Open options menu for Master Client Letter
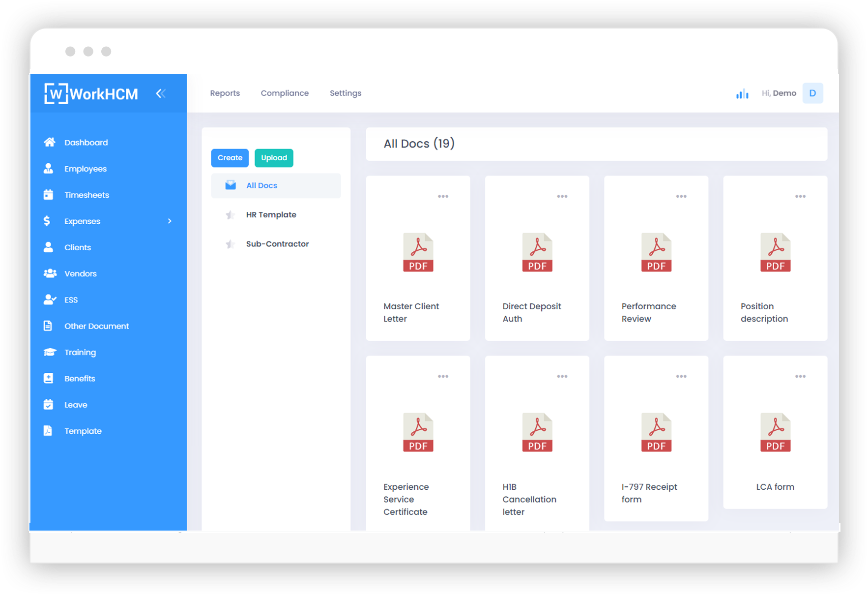Screen dimensions: 868x595 pyautogui.click(x=443, y=196)
